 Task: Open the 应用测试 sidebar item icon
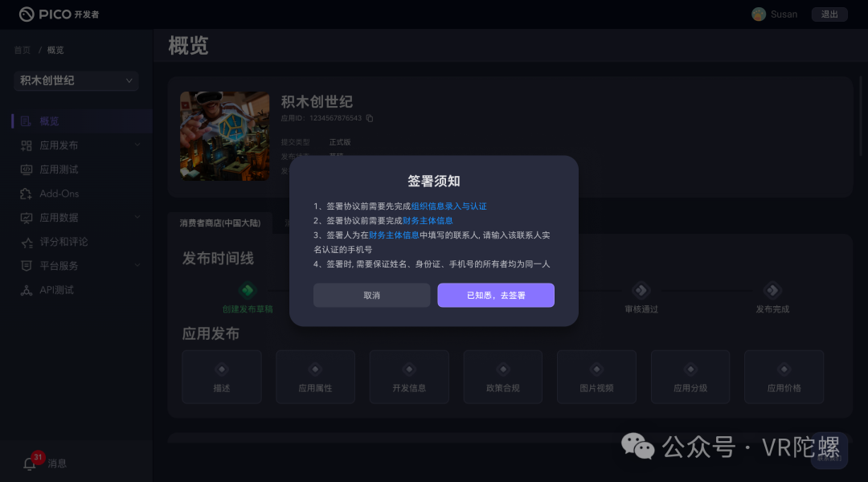[26, 170]
